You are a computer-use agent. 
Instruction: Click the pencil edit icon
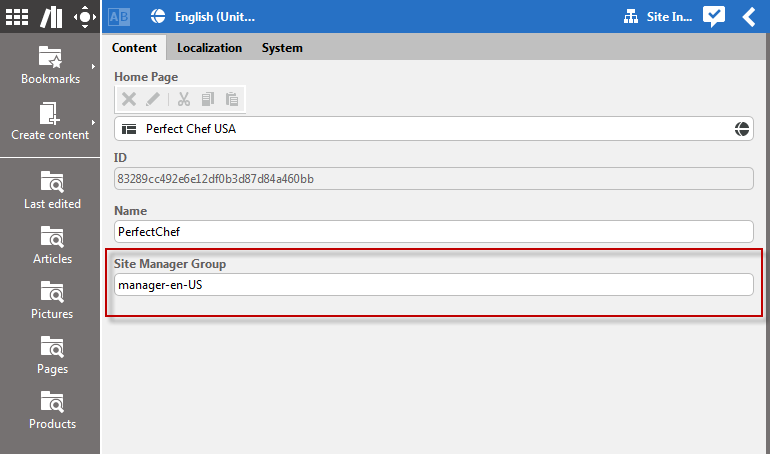coord(153,99)
